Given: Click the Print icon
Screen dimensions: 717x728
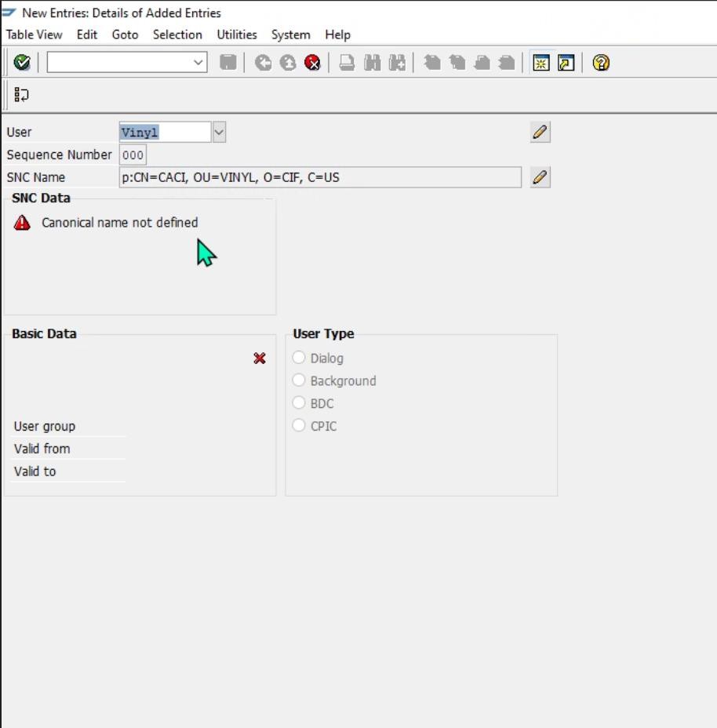Looking at the screenshot, I should (347, 63).
